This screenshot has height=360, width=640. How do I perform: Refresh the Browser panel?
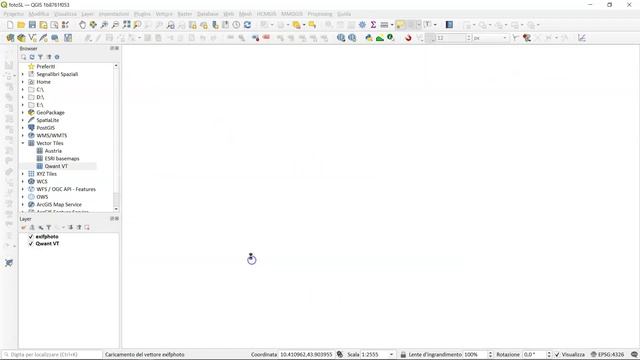coord(32,57)
